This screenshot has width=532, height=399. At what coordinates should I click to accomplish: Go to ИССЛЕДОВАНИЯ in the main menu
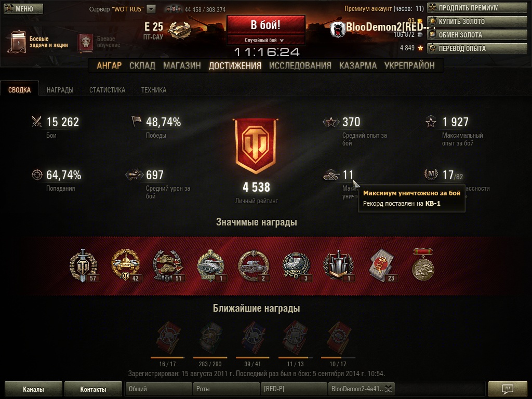(300, 65)
